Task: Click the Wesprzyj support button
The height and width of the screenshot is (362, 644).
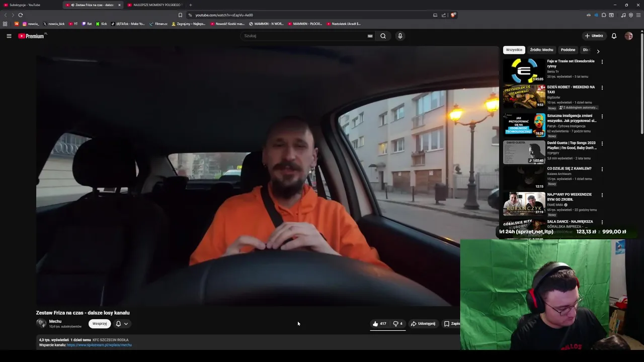Action: coord(100,324)
